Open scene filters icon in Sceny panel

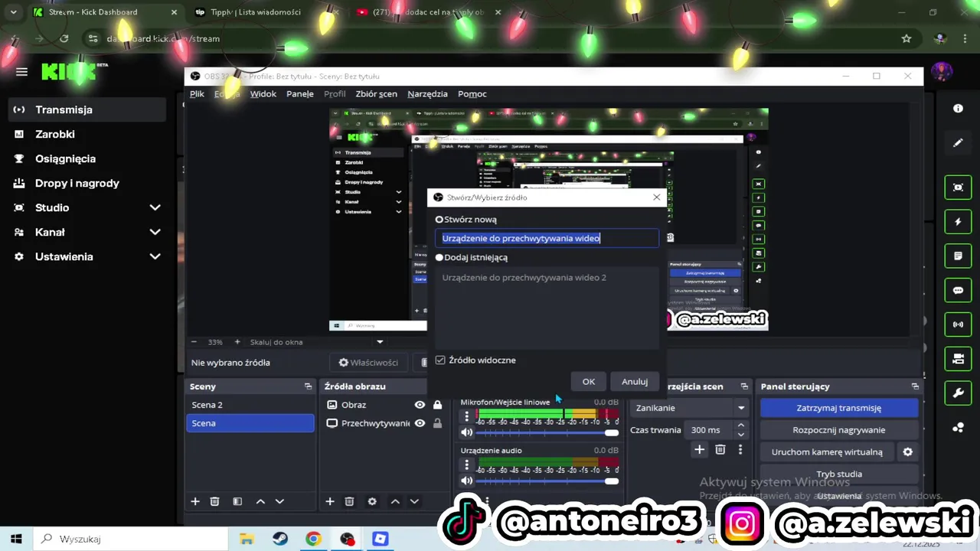[x=237, y=501]
